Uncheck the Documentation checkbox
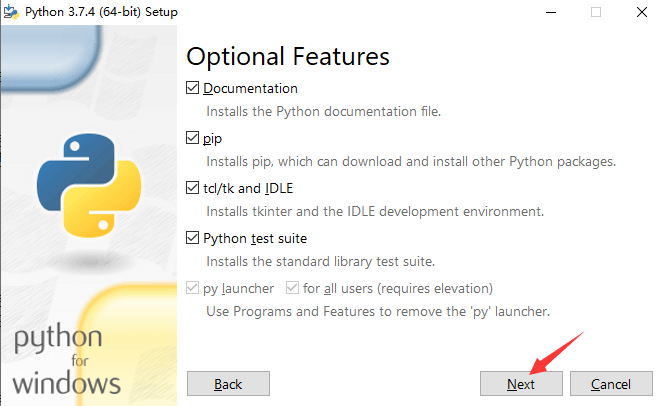The width and height of the screenshot is (664, 406). [193, 88]
